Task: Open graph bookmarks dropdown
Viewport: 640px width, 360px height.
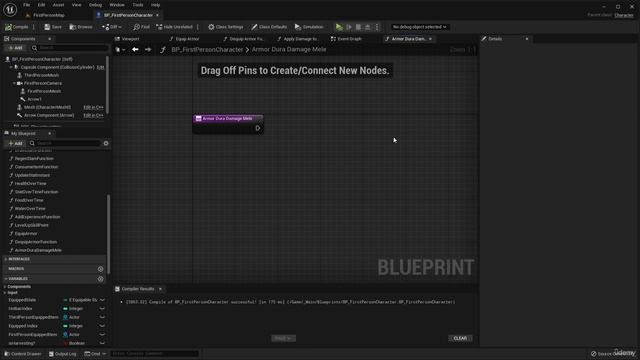Action: click(120, 49)
